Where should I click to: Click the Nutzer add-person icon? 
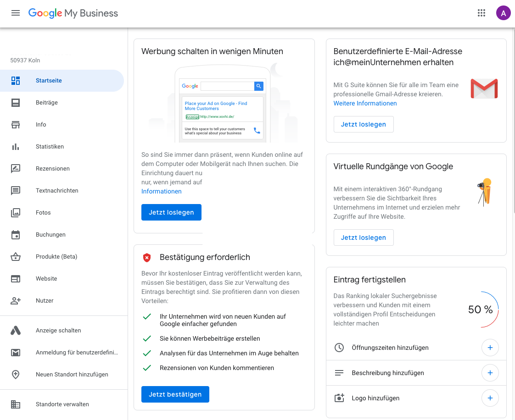click(16, 301)
